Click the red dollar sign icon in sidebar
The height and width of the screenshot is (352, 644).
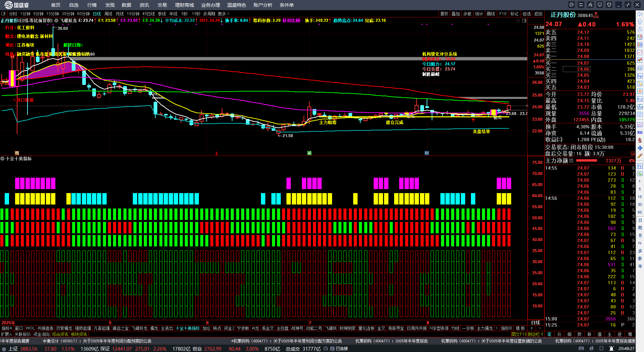coord(640,140)
